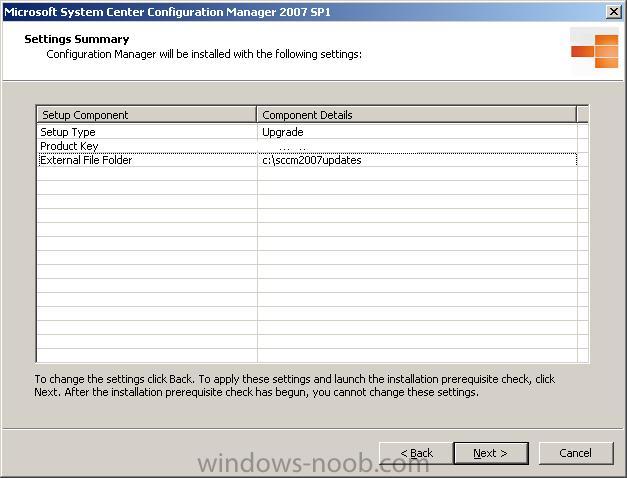The height and width of the screenshot is (478, 627).
Task: Select the Setup Type row
Action: point(307,132)
